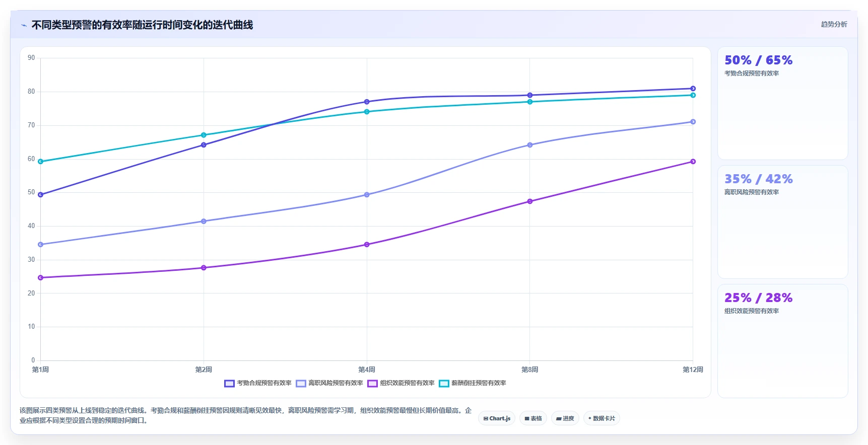Select 离职风险 data point at 第8周
The height and width of the screenshot is (445, 868).
(530, 145)
